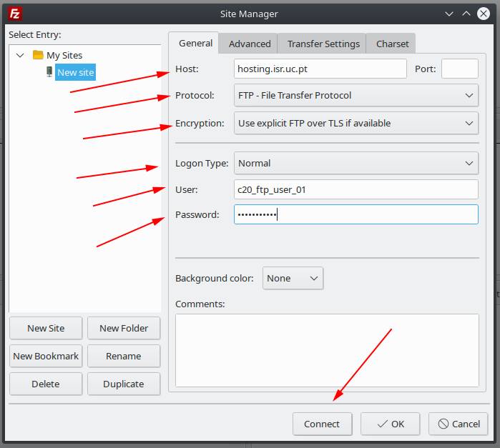
Task: Open the Advanced tab
Action: [x=250, y=44]
